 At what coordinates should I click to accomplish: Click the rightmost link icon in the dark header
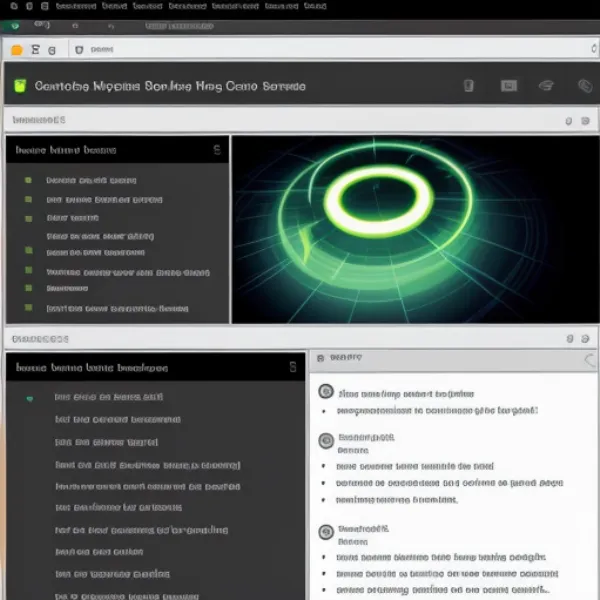[585, 86]
